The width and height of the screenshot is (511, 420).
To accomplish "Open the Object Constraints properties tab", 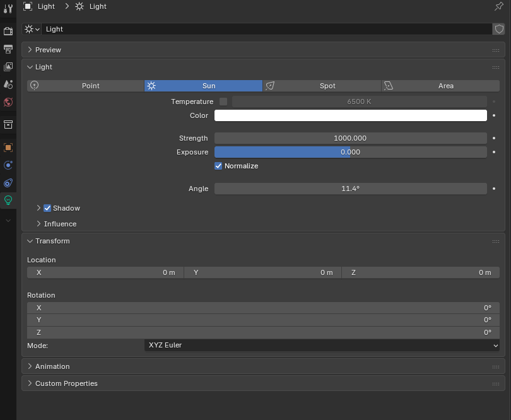I will (x=8, y=183).
